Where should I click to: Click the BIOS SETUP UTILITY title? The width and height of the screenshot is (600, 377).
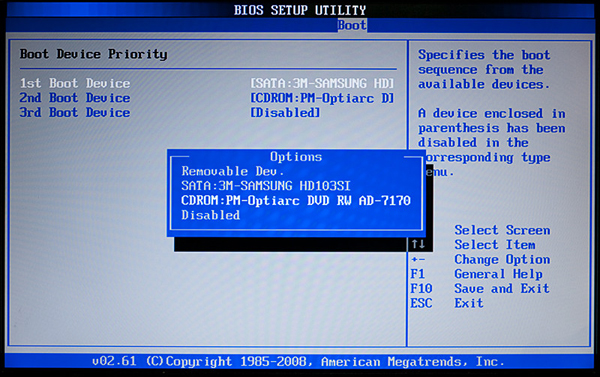click(300, 10)
